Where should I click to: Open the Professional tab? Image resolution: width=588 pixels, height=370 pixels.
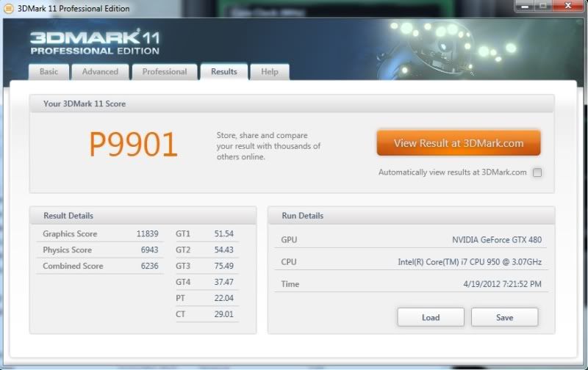165,71
